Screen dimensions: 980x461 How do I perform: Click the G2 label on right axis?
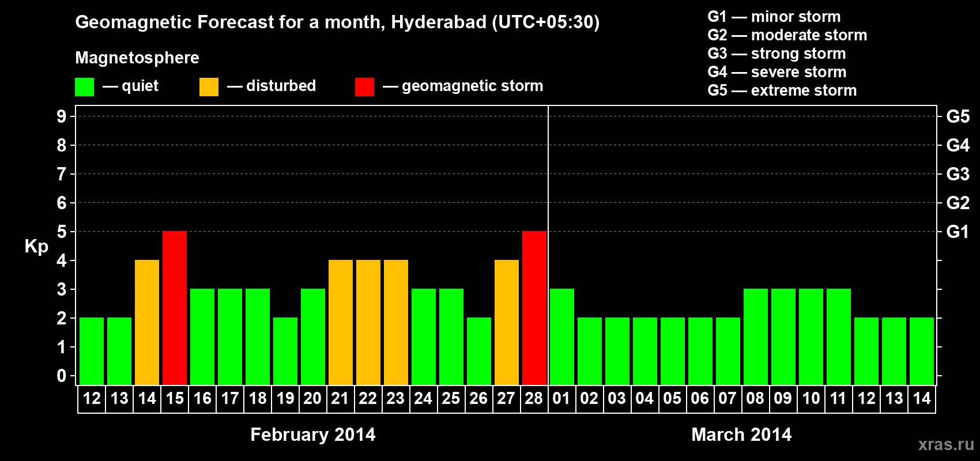[958, 203]
